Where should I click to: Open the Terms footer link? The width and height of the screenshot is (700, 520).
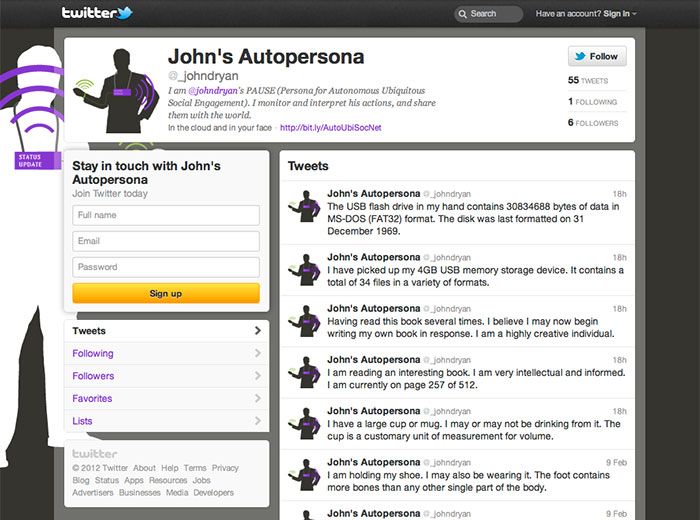[x=195, y=468]
